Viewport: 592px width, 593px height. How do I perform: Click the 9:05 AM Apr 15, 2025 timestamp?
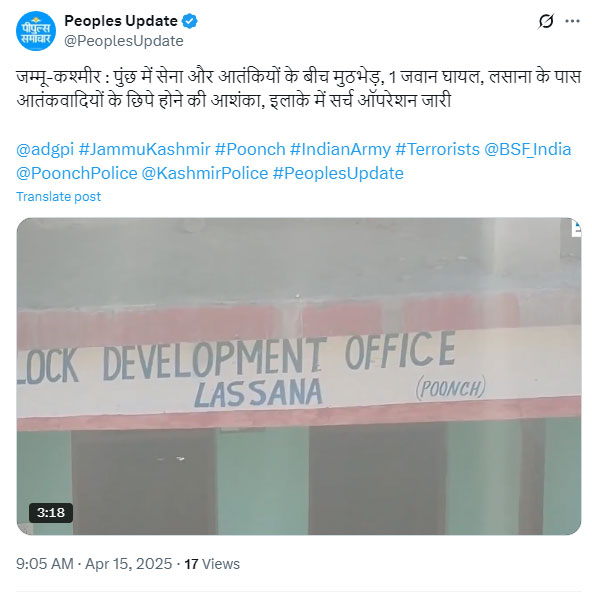click(94, 564)
